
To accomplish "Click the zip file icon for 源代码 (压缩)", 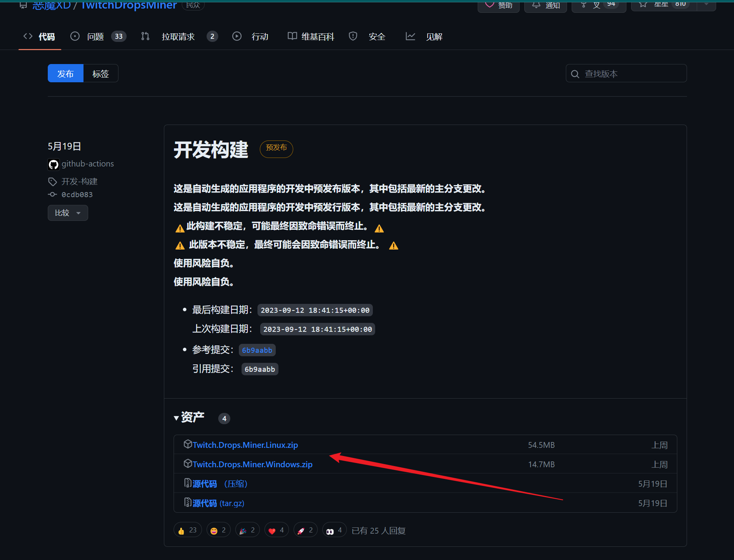I will point(188,483).
